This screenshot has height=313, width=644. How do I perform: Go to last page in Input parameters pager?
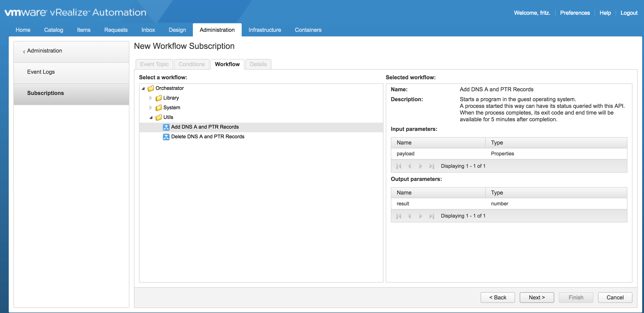(432, 166)
